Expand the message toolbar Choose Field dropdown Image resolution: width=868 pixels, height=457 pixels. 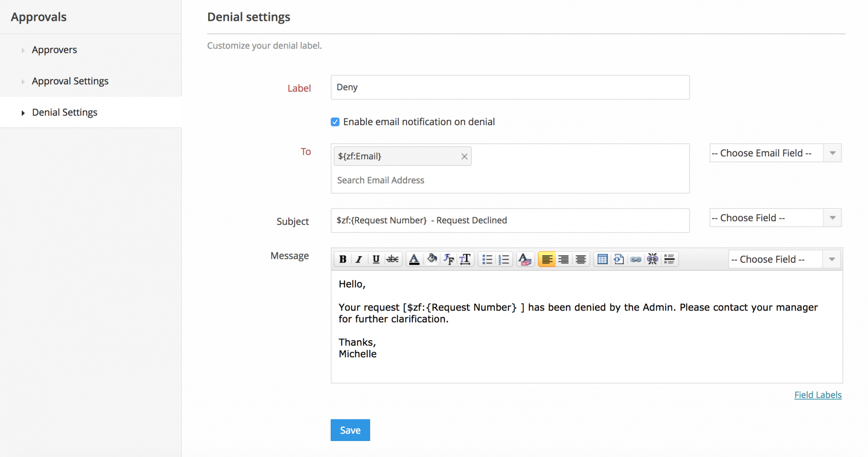(785, 259)
